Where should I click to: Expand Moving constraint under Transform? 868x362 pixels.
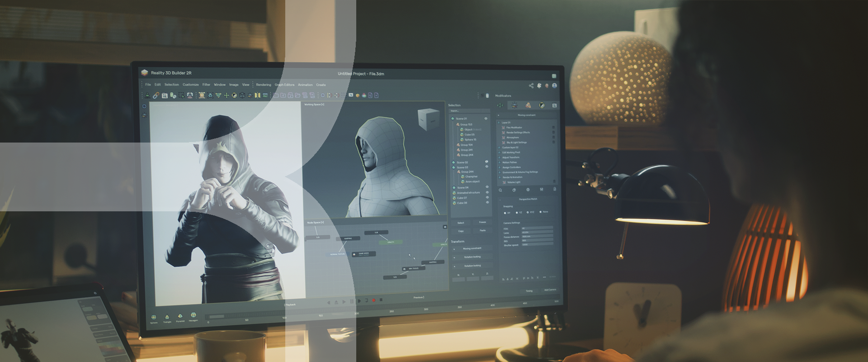[x=454, y=249]
